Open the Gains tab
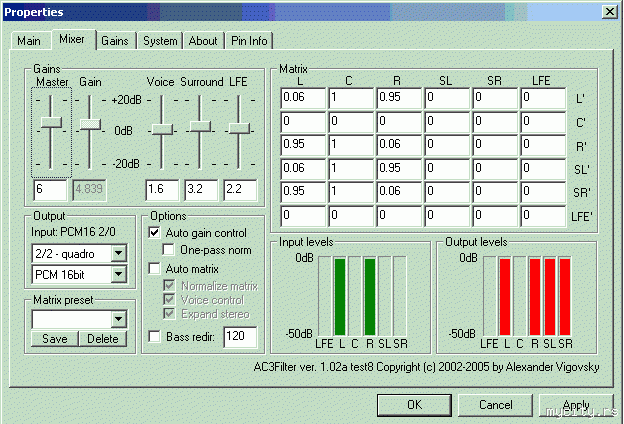The width and height of the screenshot is (624, 424). (115, 41)
